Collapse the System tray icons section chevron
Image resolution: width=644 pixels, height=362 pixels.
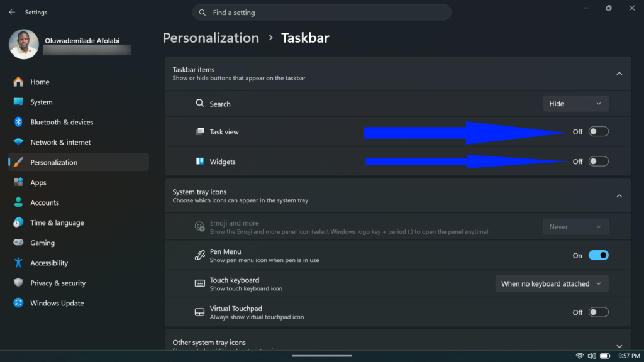pos(619,196)
